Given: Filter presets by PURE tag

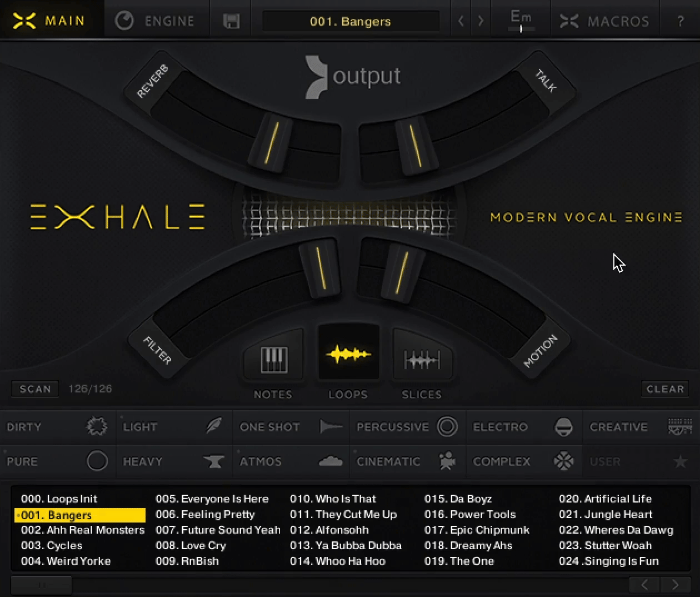Looking at the screenshot, I should click(x=57, y=461).
